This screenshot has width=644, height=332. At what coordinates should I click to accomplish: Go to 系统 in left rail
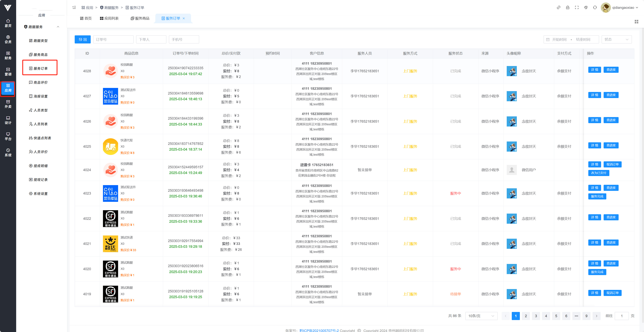[8, 152]
